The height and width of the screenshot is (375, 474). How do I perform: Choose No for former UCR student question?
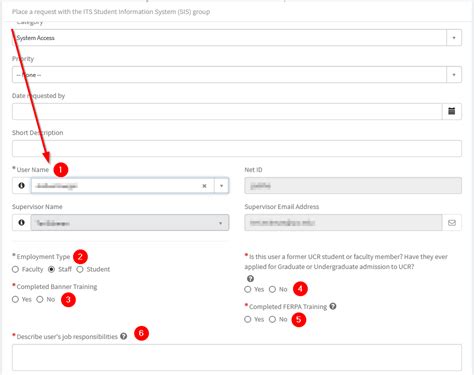tap(272, 289)
